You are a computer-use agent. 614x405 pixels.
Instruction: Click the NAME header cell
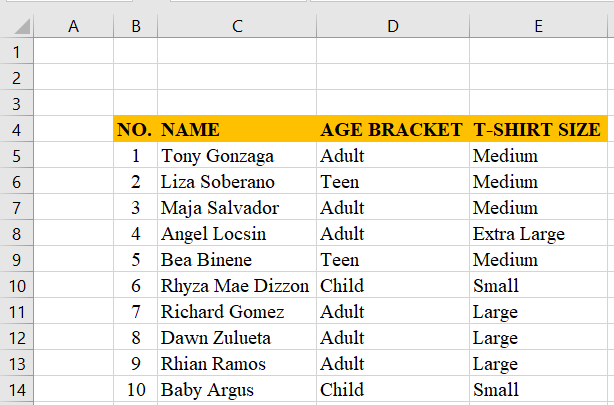[x=237, y=129]
